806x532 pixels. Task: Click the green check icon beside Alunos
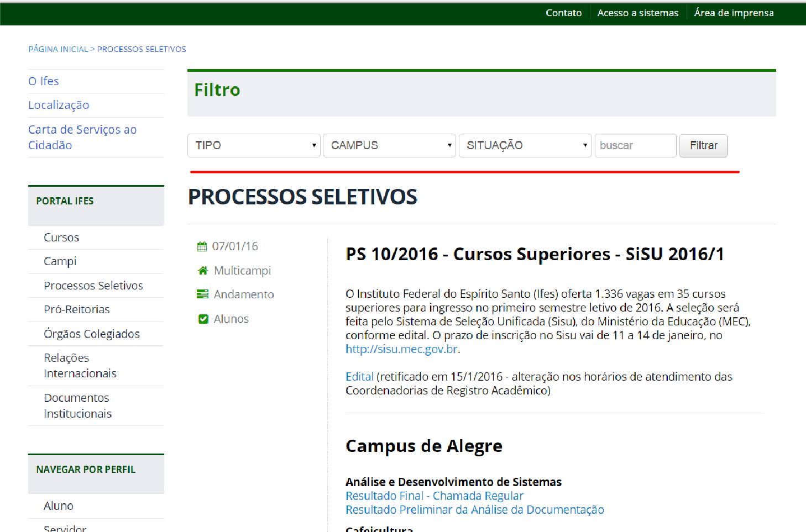tap(202, 319)
